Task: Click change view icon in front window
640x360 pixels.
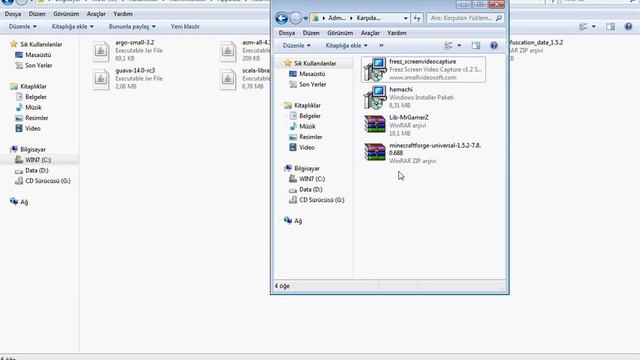Action: [x=449, y=46]
